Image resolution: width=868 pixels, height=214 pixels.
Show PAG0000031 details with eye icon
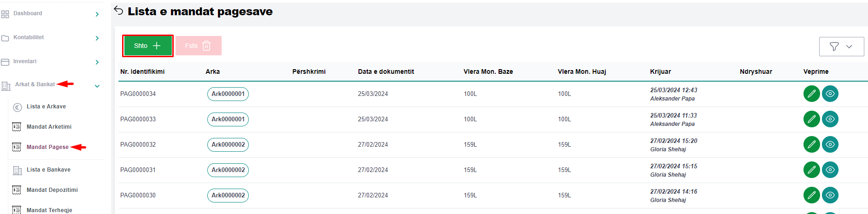(x=830, y=170)
